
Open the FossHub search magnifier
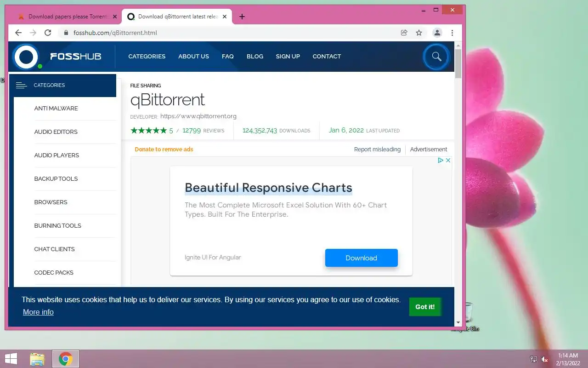pos(436,57)
